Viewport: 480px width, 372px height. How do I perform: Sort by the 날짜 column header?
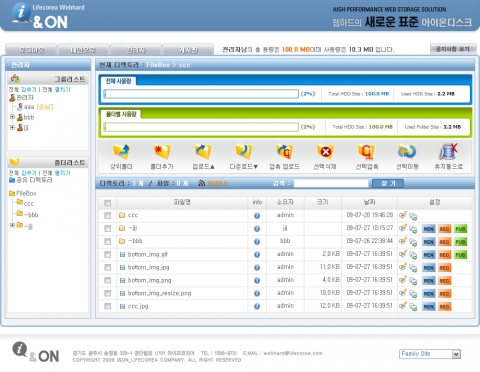click(x=369, y=202)
